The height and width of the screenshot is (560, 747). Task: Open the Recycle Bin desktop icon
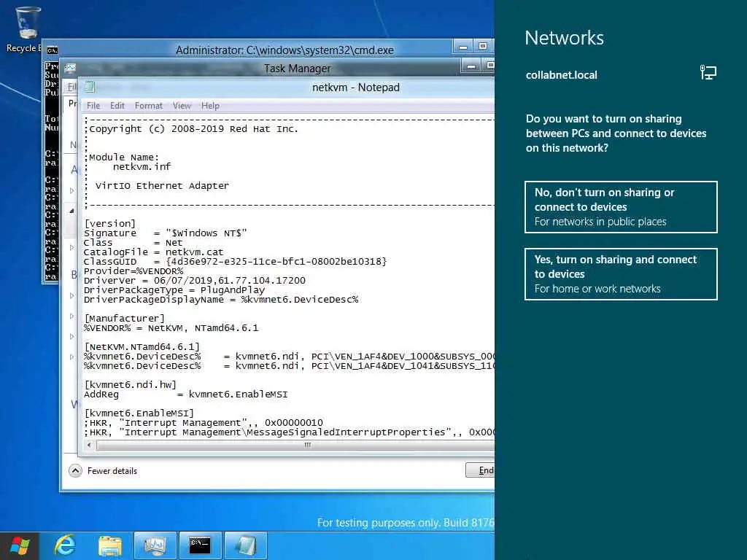click(x=26, y=28)
